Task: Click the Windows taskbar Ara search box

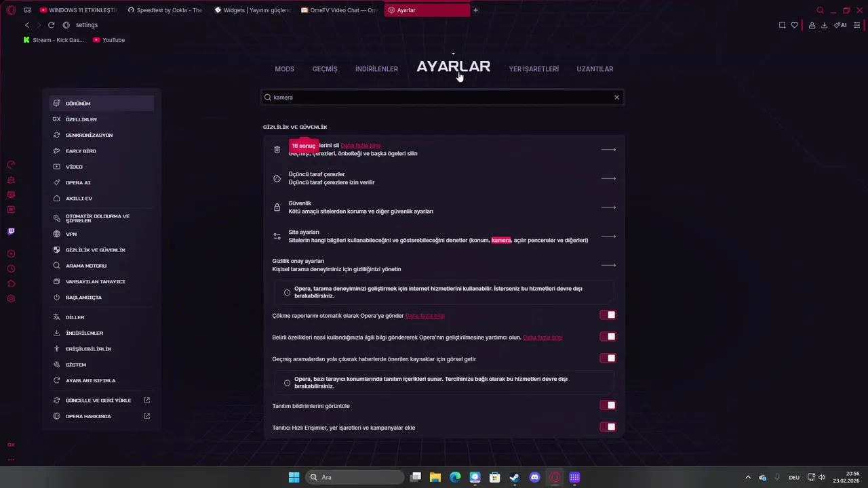Action: point(354,477)
